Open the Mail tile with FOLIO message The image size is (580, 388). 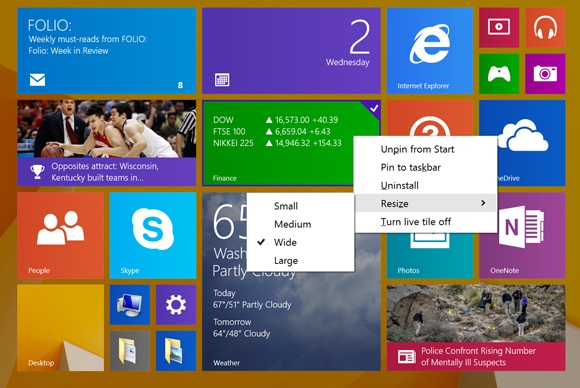107,51
